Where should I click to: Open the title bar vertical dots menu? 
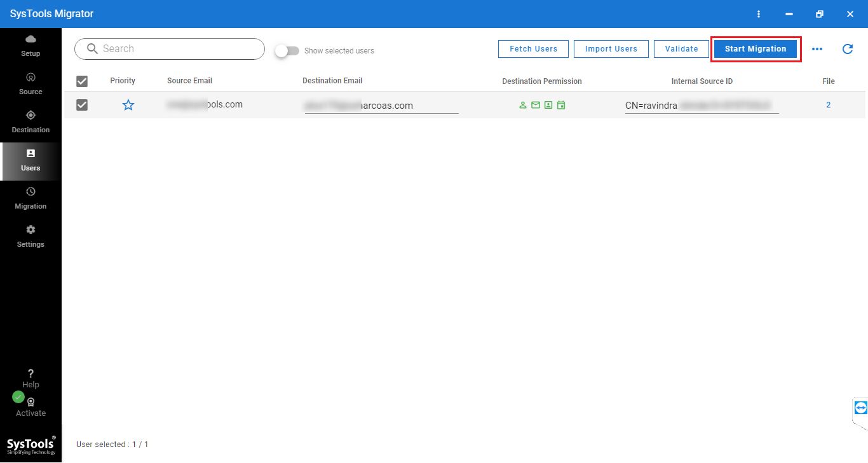coord(759,14)
